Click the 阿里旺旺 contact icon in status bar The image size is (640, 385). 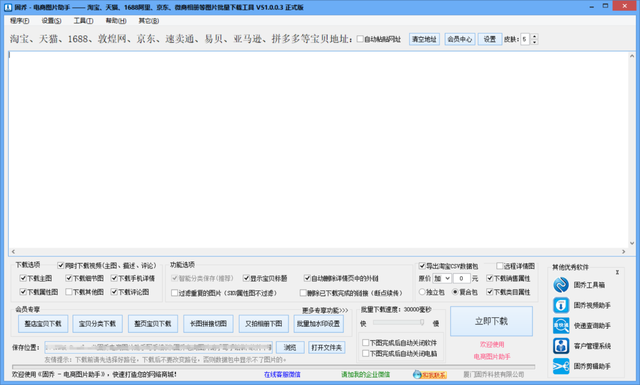pos(429,374)
